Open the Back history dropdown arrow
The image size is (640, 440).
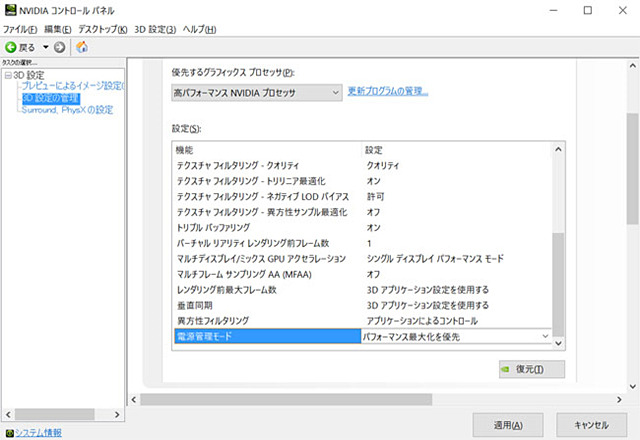(x=46, y=47)
